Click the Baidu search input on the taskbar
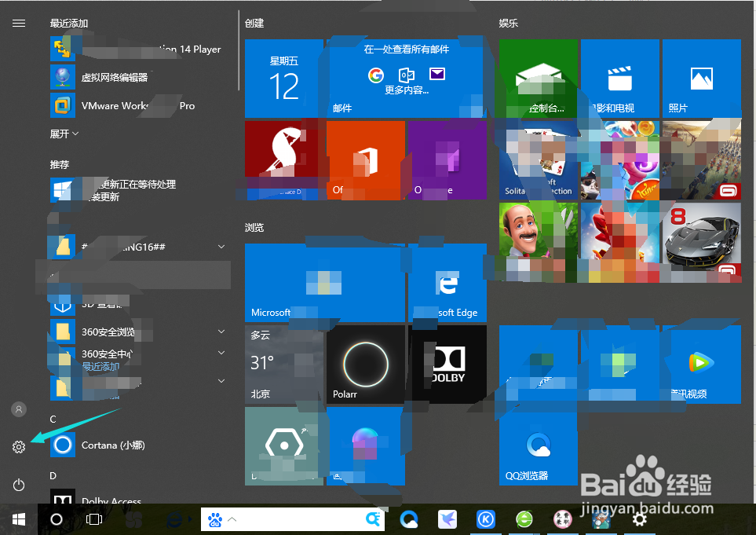756x535 pixels. 298,519
